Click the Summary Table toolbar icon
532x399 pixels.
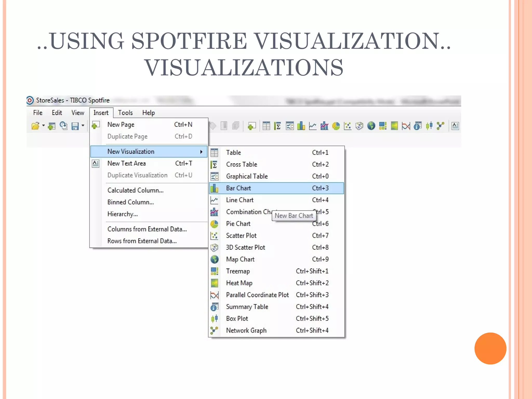[x=418, y=126]
